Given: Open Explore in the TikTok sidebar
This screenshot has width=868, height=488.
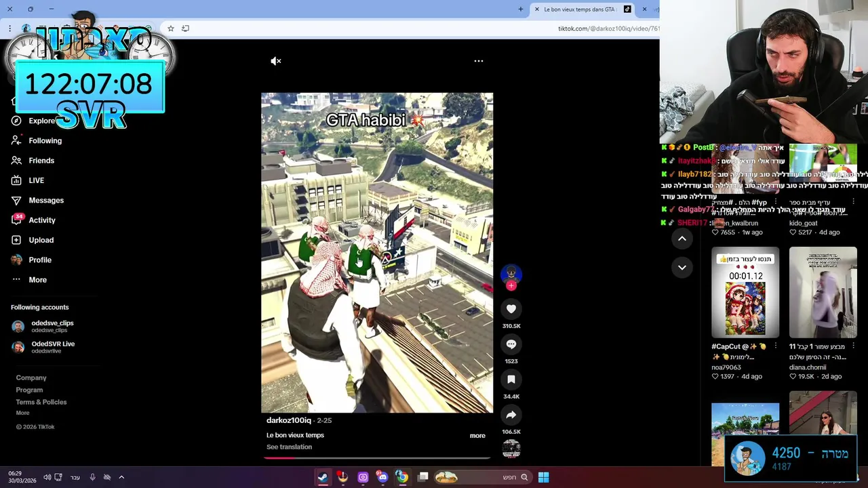Looking at the screenshot, I should coord(42,121).
